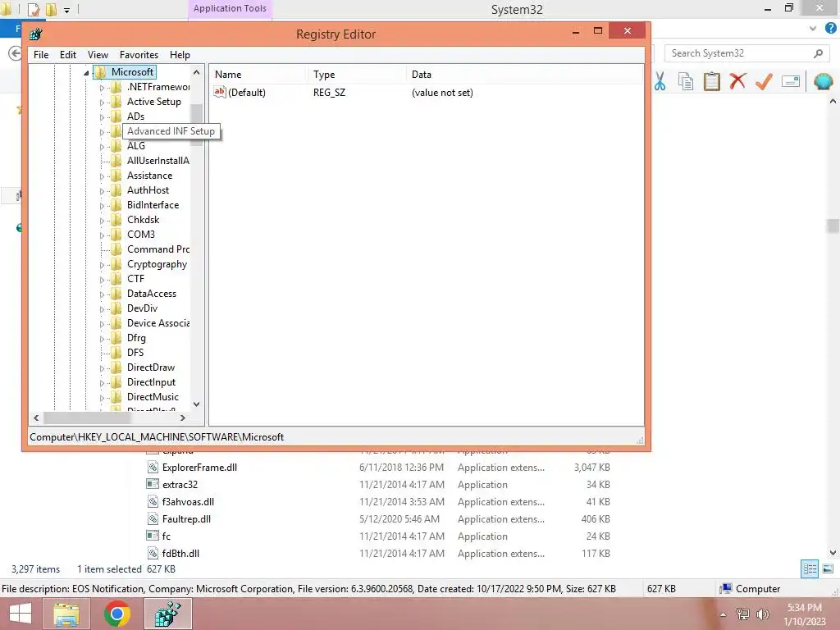
Task: Expand the ADs registry key
Action: (x=102, y=116)
